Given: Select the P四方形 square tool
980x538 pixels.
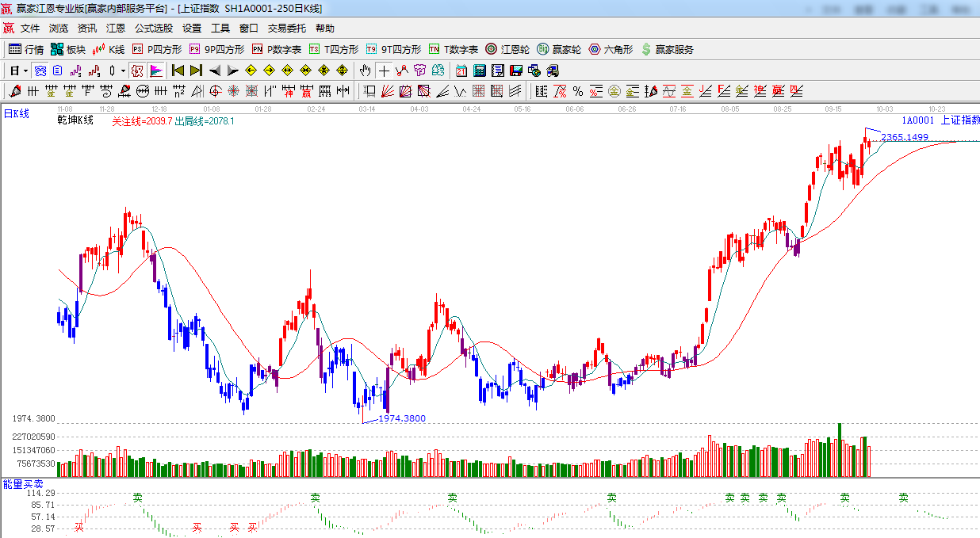Looking at the screenshot, I should point(157,49).
